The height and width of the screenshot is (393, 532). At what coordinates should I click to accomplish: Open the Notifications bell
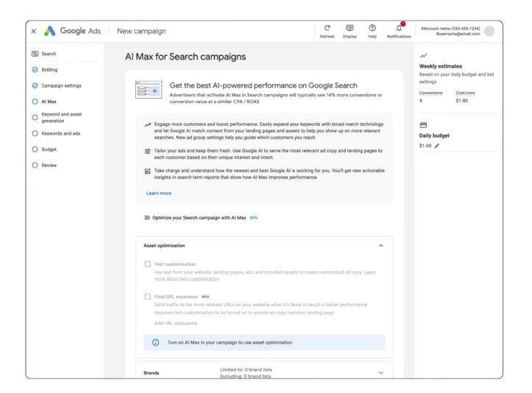[x=399, y=28]
